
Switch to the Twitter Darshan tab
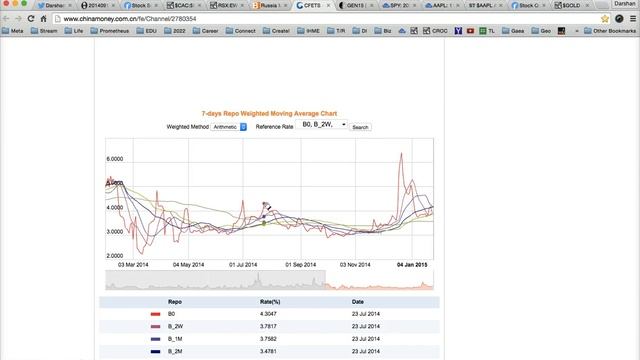click(x=54, y=5)
